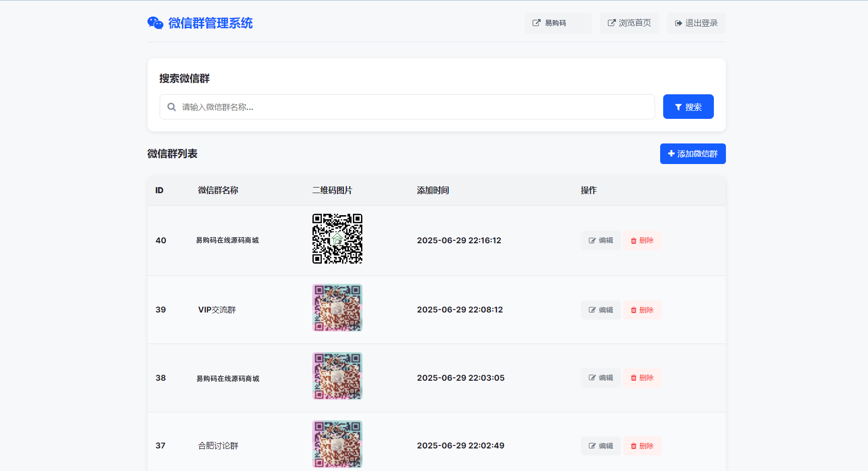This screenshot has width=868, height=471.
Task: Click the magnifier icon in search box
Action: point(172,107)
